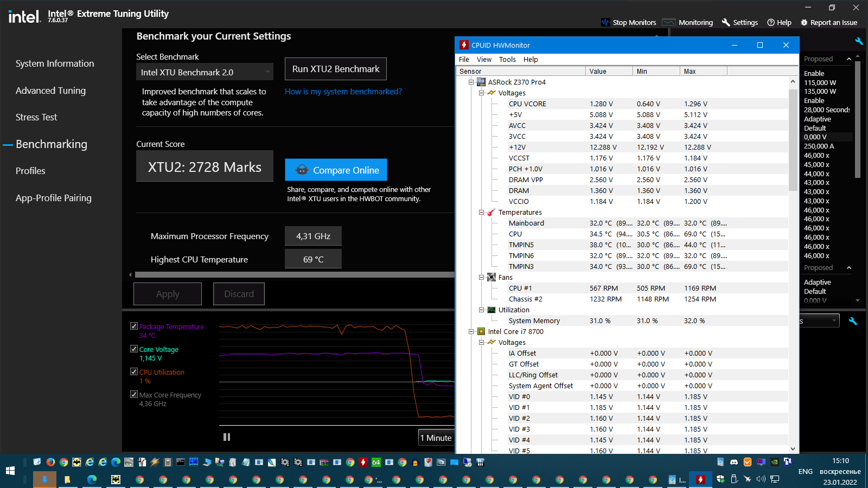The width and height of the screenshot is (868, 488).
Task: Open the View menu in HWMonitor
Action: click(484, 60)
